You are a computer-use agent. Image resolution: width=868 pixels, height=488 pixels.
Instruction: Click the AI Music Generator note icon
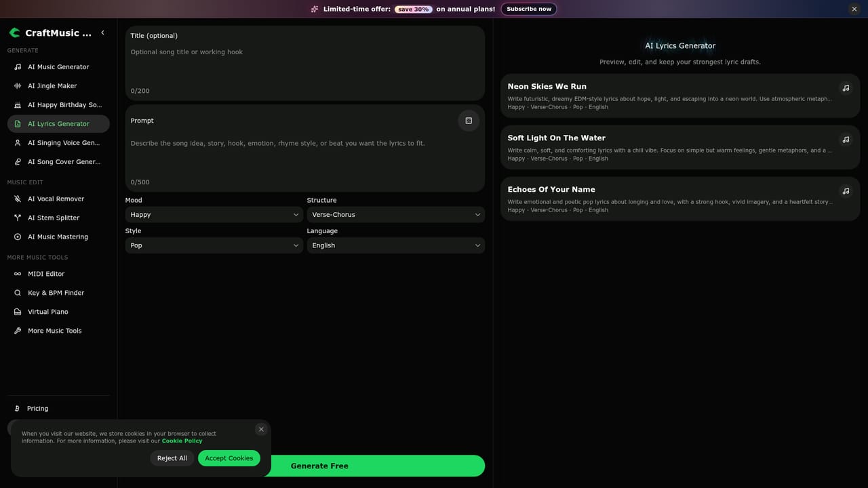pos(18,67)
